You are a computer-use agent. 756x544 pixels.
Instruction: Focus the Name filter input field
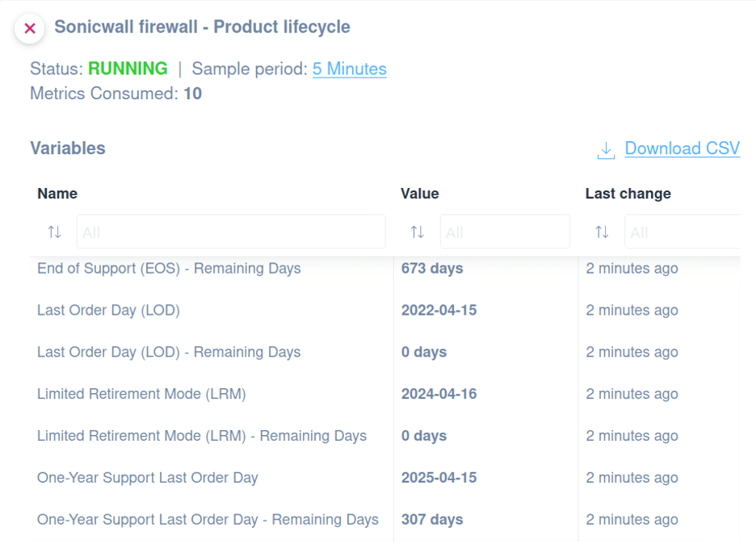(x=231, y=232)
